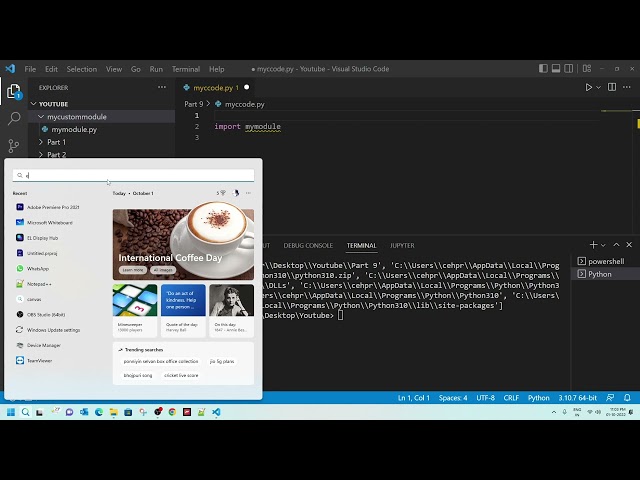Open notifications bell in status bar
640x480 pixels.
pyautogui.click(x=627, y=398)
